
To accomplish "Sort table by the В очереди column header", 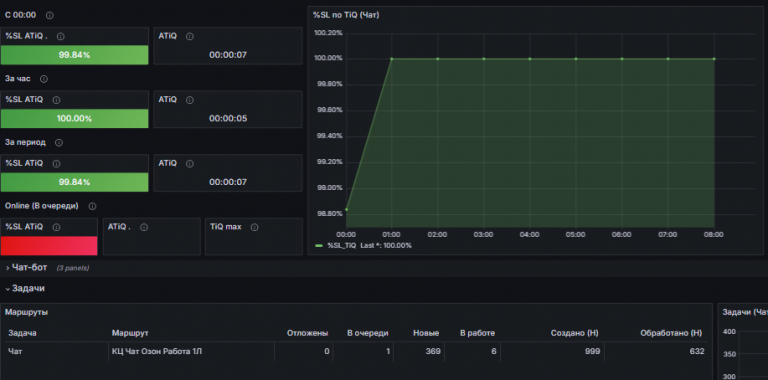I will pos(368,333).
